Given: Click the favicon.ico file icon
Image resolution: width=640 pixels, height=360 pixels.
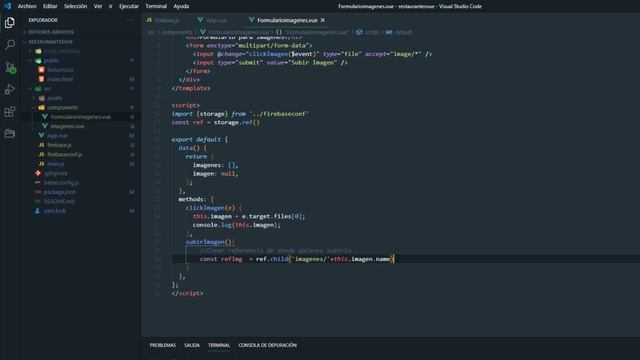Looking at the screenshot, I should point(41,69).
